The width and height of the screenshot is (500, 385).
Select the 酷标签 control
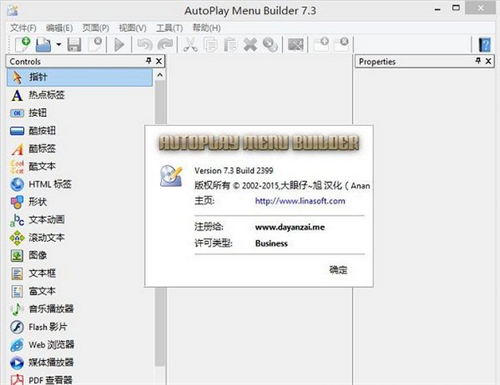tap(80, 149)
